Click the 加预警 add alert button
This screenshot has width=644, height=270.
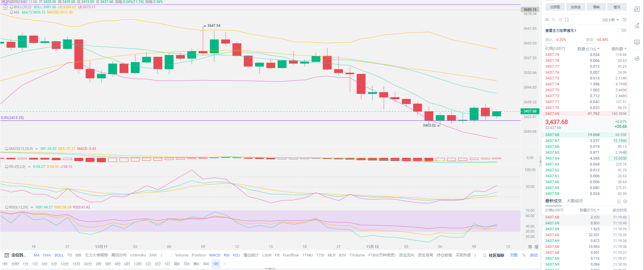[555, 7]
